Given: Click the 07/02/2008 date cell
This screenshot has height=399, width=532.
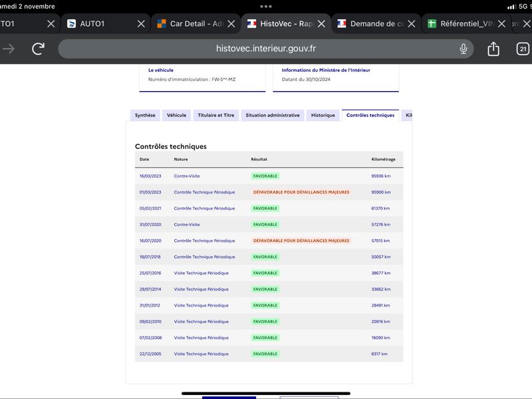Looking at the screenshot, I should coord(151,338).
